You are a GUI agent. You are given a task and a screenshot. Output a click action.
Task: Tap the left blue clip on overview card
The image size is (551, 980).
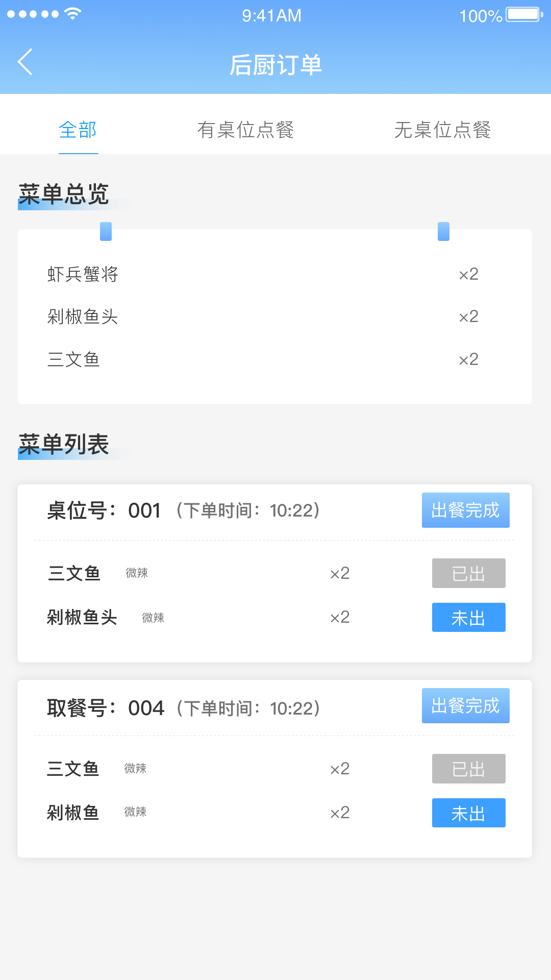106,231
